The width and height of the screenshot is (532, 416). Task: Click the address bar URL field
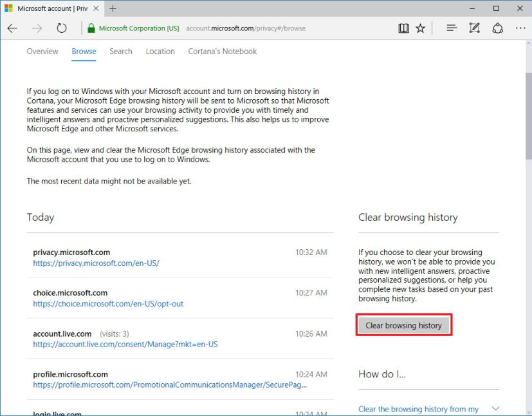coord(246,28)
